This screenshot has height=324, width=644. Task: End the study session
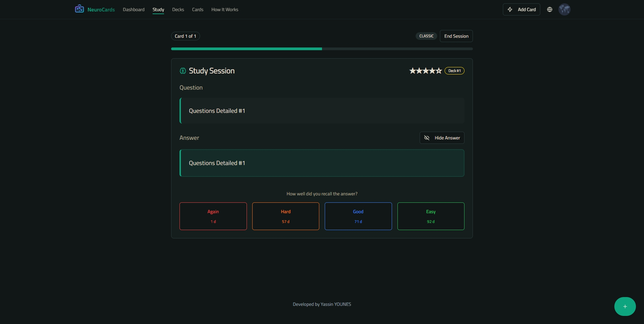point(456,36)
